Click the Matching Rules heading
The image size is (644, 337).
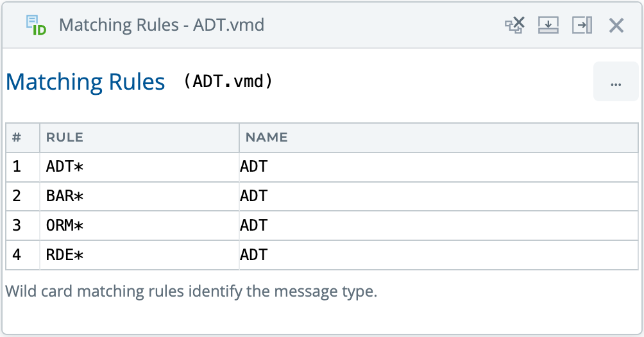pyautogui.click(x=85, y=82)
